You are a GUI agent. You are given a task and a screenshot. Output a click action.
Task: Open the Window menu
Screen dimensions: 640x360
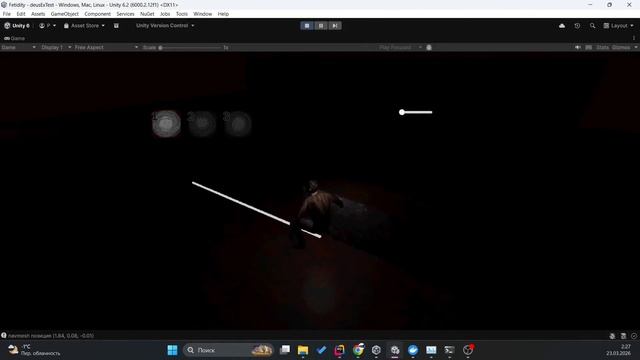pos(202,14)
